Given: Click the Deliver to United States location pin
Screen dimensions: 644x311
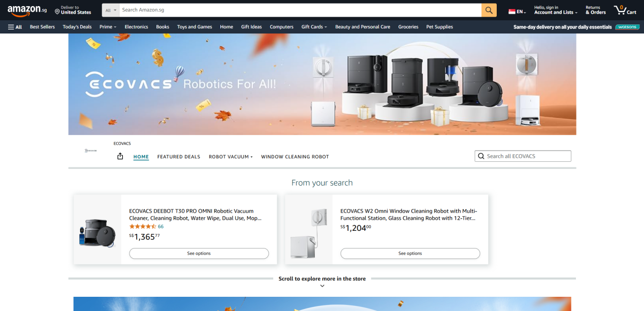Looking at the screenshot, I should tap(57, 11).
